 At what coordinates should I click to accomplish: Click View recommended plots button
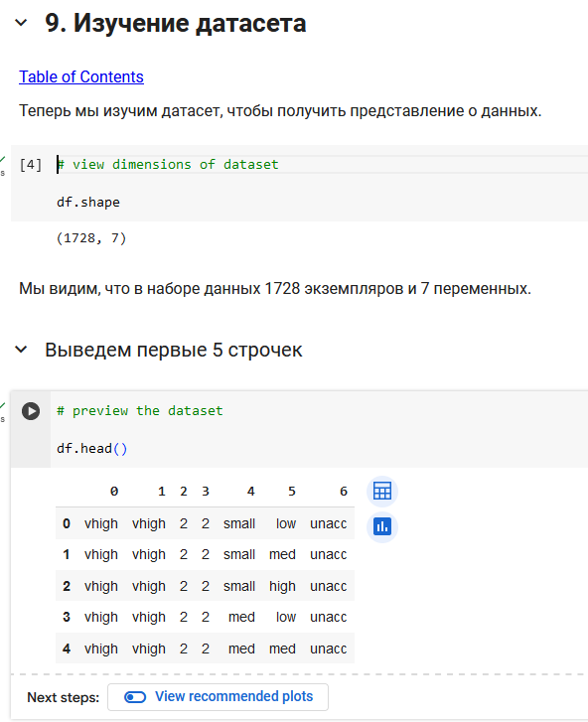click(x=218, y=697)
